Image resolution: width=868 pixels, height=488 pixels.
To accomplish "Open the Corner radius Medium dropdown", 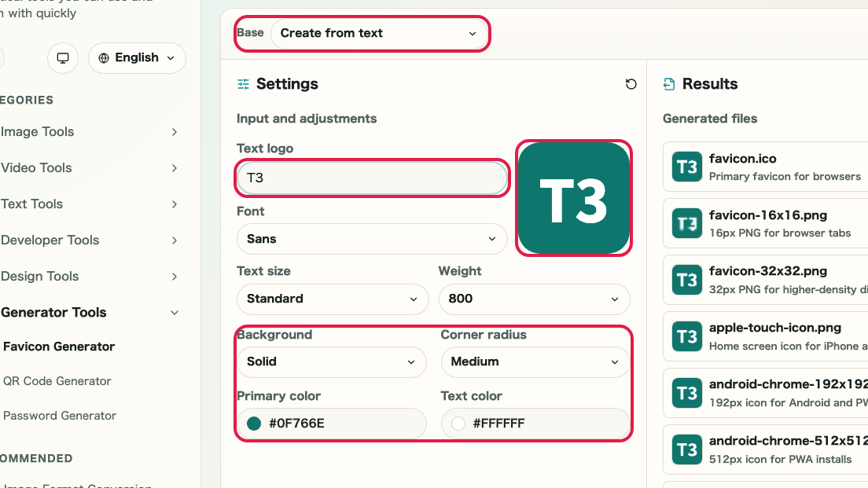I will [x=535, y=361].
